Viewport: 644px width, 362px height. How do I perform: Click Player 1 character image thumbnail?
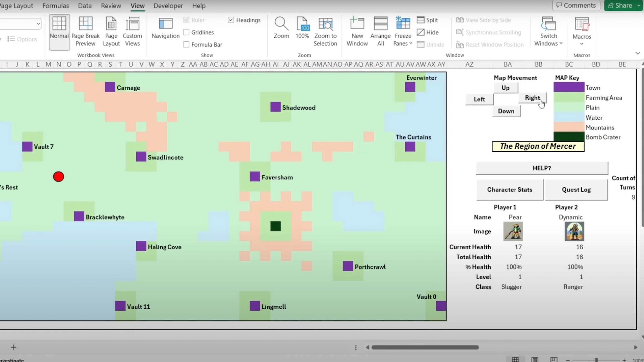point(513,231)
